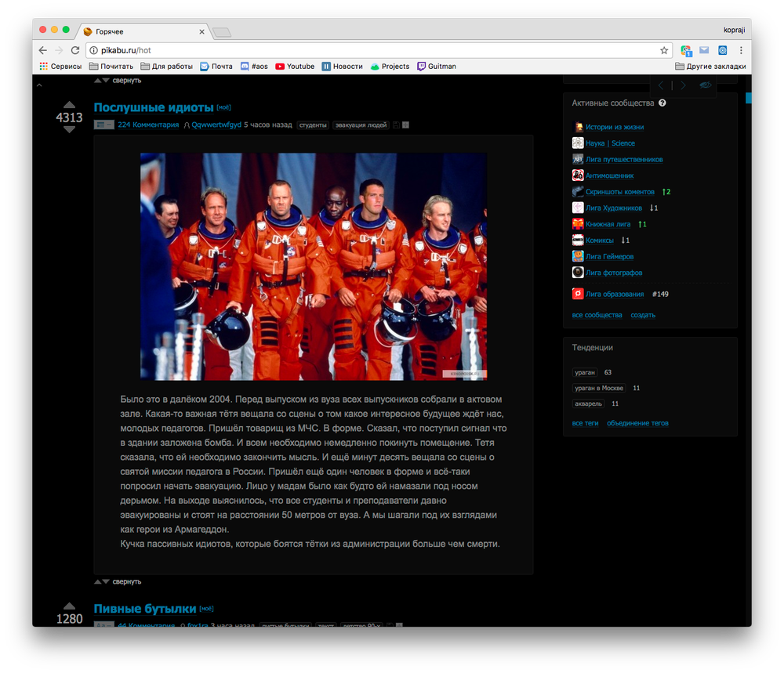Click the "Лига образования" community avatar
The height and width of the screenshot is (673, 784).
tap(578, 294)
